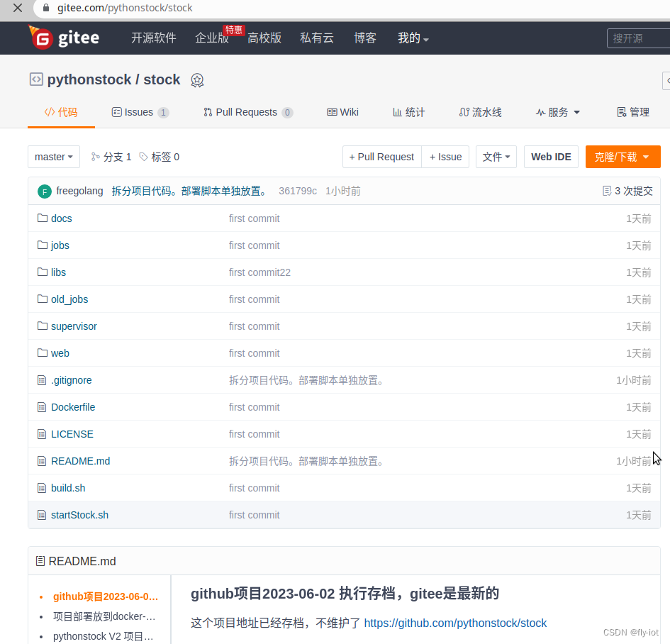The width and height of the screenshot is (670, 644).
Task: Open the 企业版 menu item
Action: [x=212, y=38]
